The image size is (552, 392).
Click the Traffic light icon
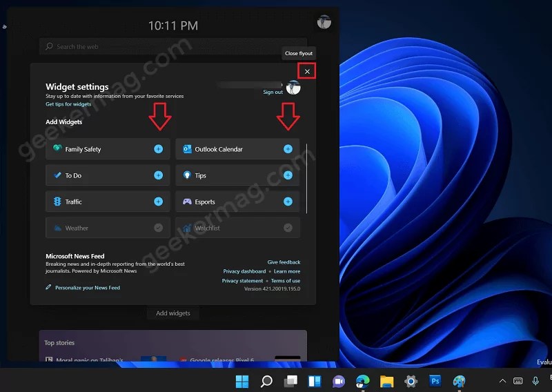pos(57,202)
